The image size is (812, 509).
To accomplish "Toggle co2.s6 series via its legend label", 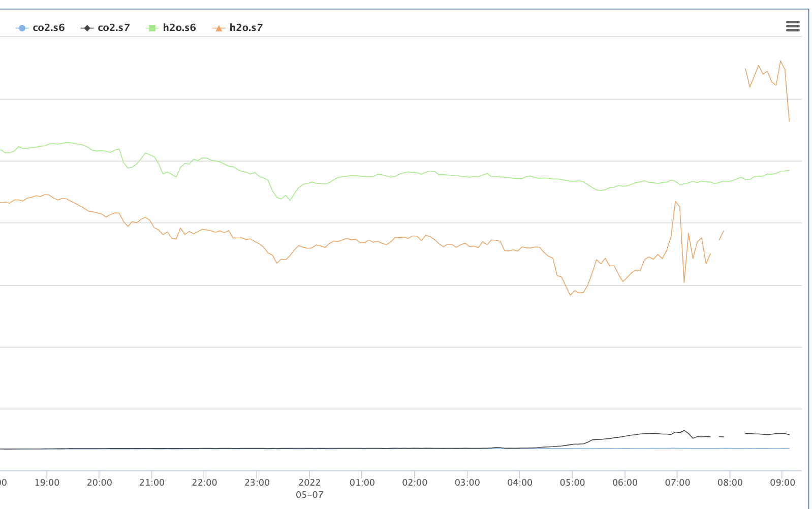I will pos(48,28).
